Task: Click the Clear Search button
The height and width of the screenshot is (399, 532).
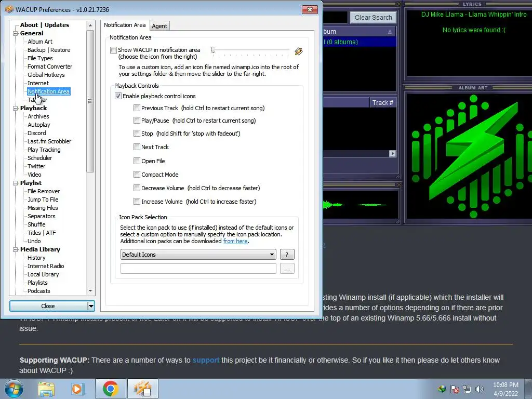Action: [373, 18]
